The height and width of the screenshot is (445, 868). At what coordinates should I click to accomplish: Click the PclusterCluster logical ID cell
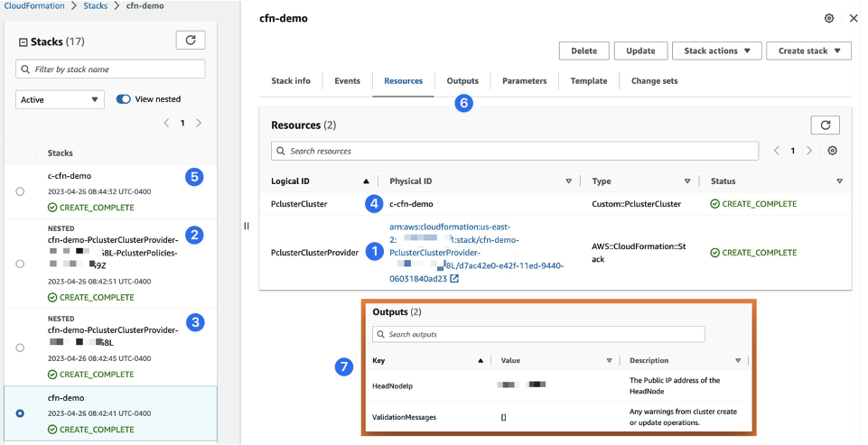pos(299,204)
